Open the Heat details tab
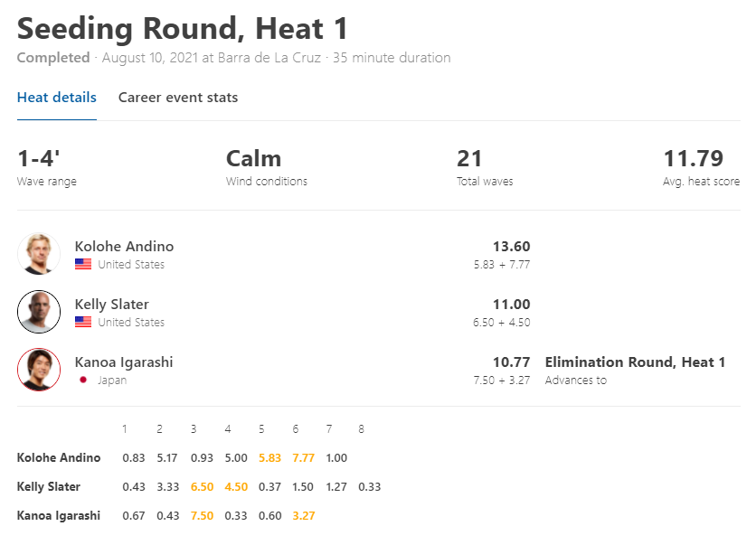Screen dimensions: 756x545 click(57, 98)
